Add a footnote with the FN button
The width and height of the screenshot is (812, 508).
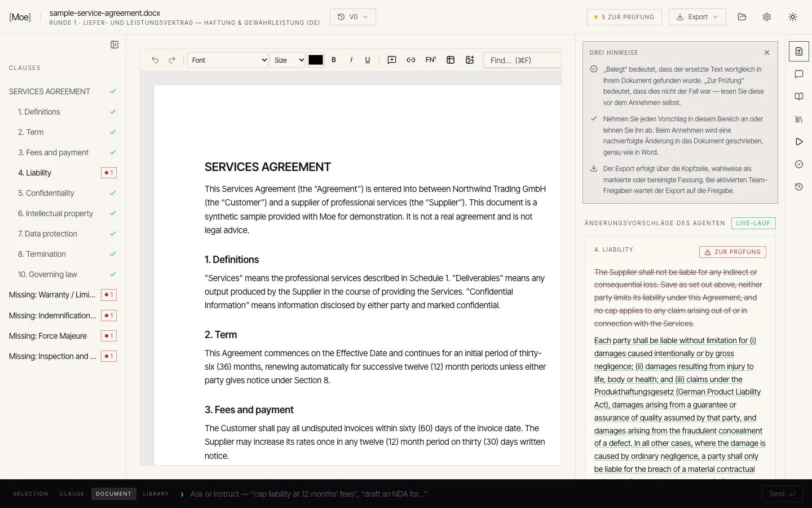(x=431, y=60)
